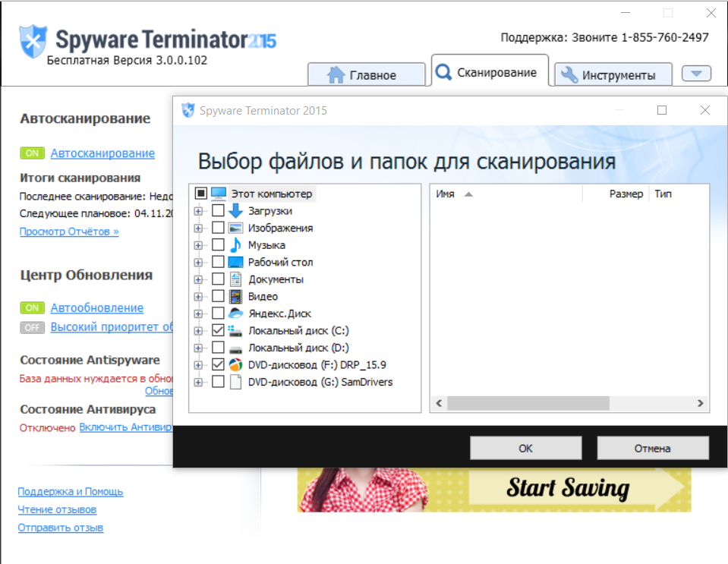Click the Локальный диск (D:) drive icon
Viewport: 728px width, 564px height.
pyautogui.click(x=236, y=348)
